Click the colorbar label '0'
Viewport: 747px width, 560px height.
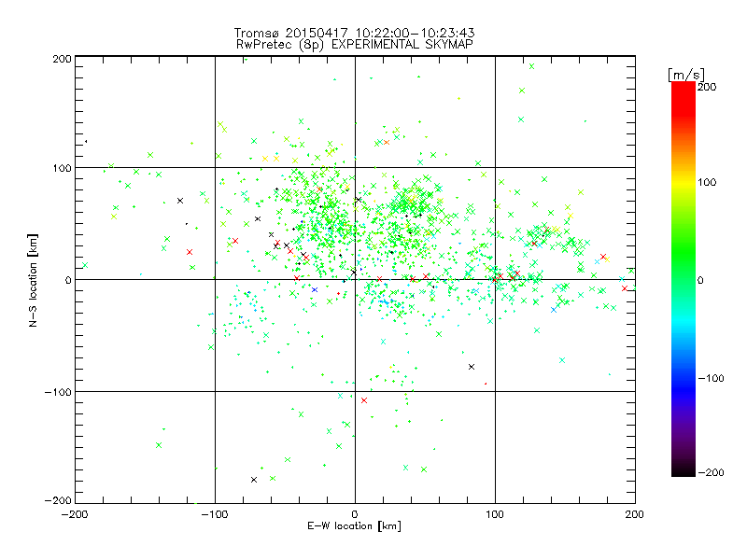tap(700, 280)
